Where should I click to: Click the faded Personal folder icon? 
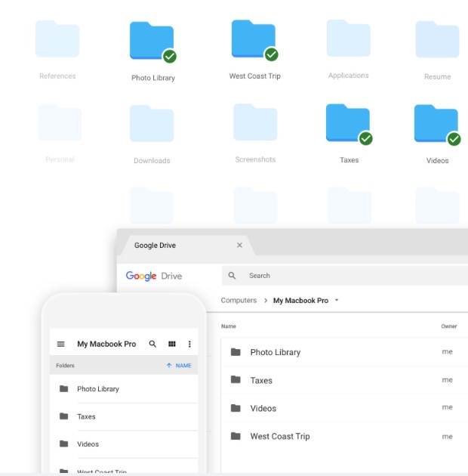(x=60, y=122)
